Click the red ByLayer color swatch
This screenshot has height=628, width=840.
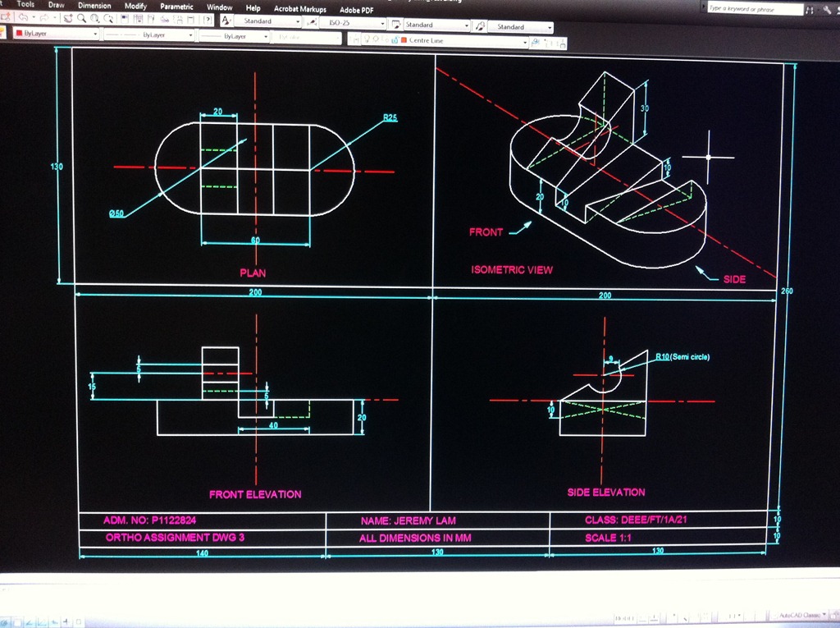click(x=19, y=33)
